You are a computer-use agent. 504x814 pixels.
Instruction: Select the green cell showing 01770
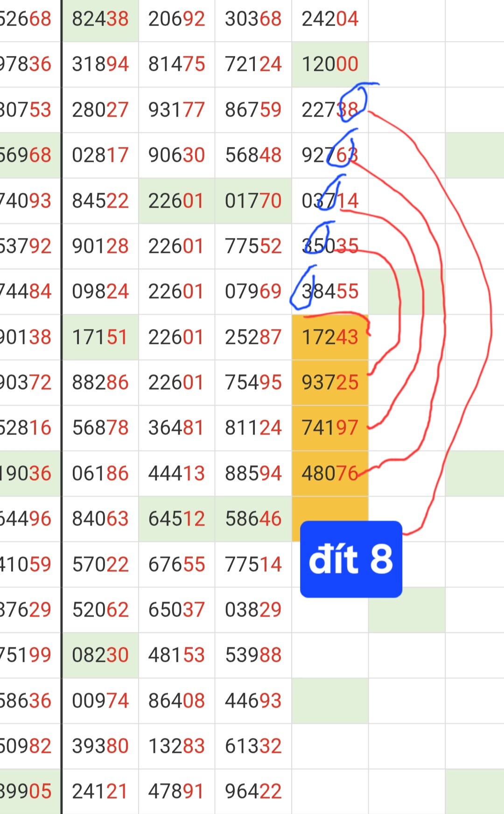tap(253, 201)
